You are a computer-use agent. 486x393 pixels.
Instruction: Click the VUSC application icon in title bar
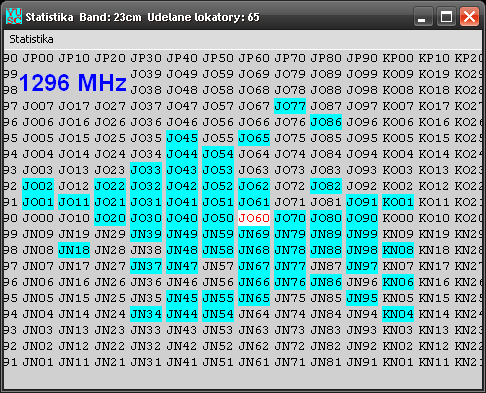click(14, 16)
